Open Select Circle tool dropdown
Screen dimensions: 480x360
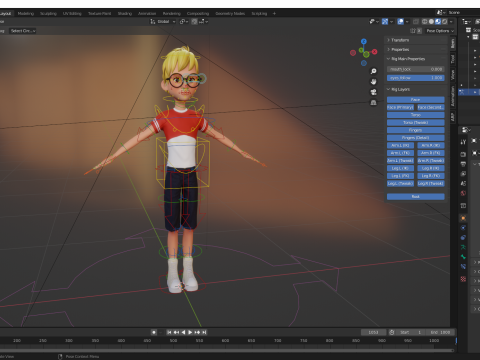click(x=23, y=31)
